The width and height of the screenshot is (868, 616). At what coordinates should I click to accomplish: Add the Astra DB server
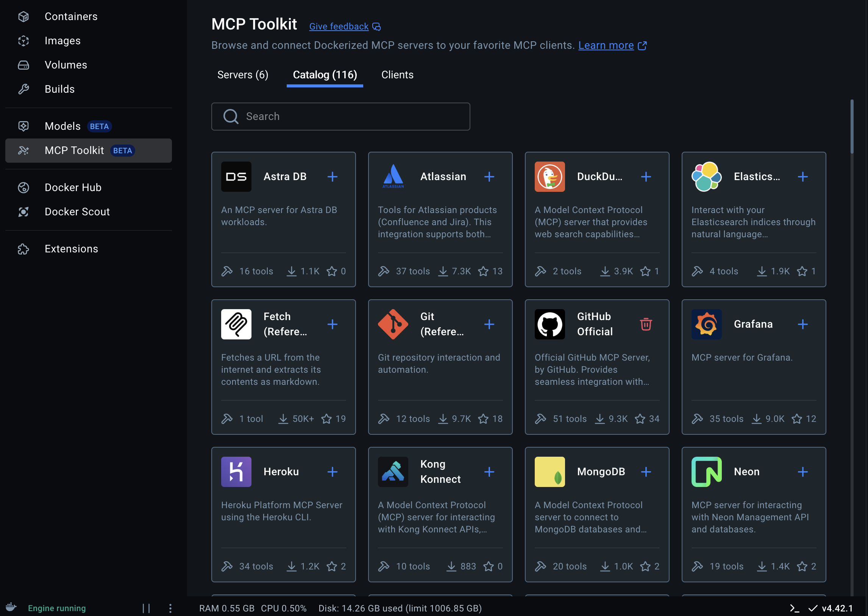click(332, 177)
